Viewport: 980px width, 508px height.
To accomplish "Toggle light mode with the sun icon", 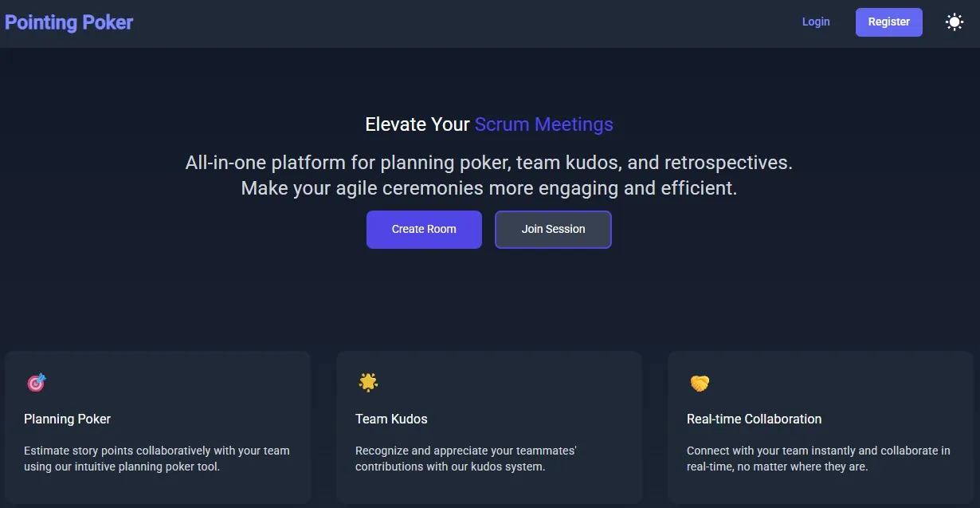I will [955, 22].
